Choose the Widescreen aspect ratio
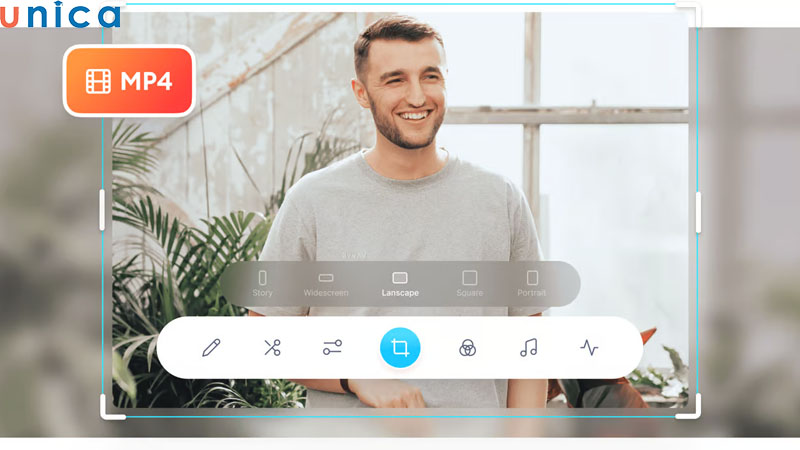The image size is (800, 450). (326, 284)
